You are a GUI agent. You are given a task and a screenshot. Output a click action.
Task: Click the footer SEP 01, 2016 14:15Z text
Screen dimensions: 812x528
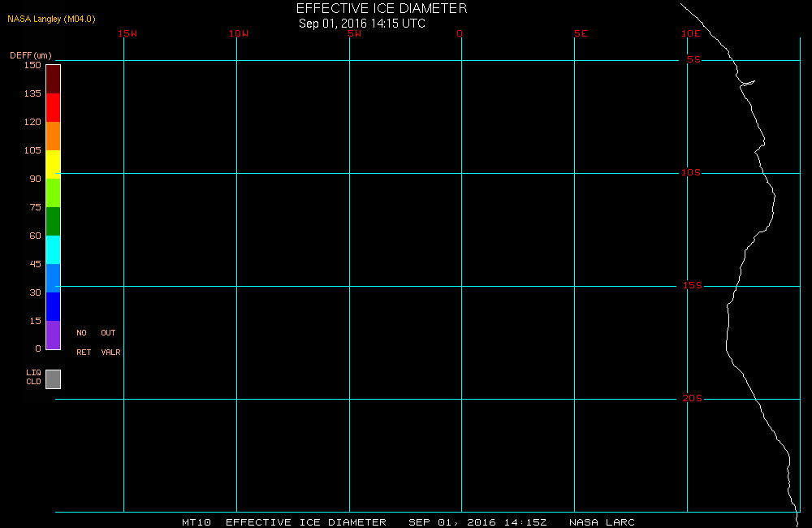tap(477, 522)
